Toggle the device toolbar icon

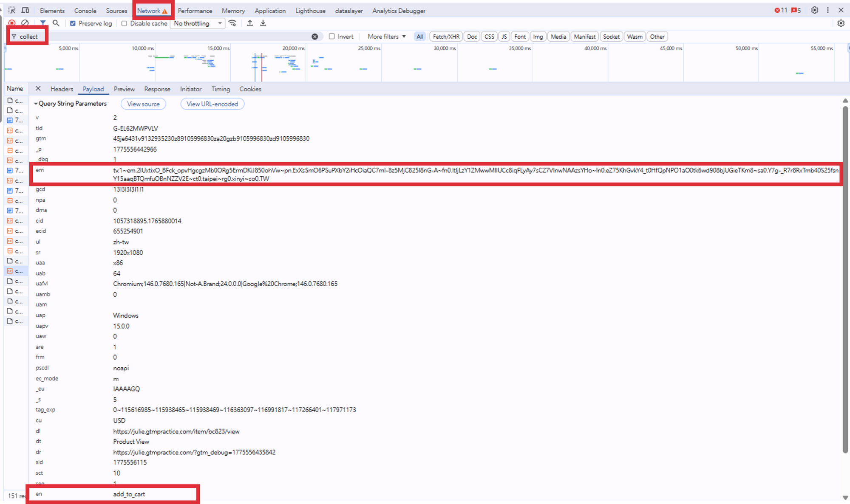(x=25, y=10)
